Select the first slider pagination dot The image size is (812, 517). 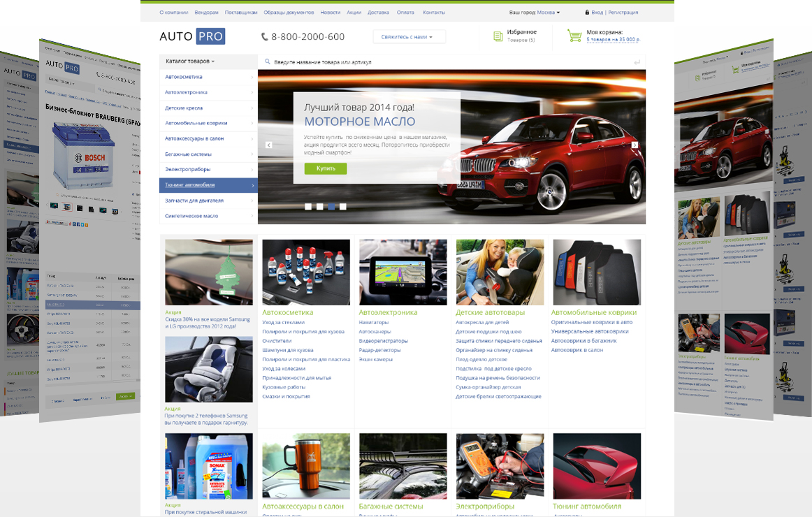pyautogui.click(x=308, y=207)
